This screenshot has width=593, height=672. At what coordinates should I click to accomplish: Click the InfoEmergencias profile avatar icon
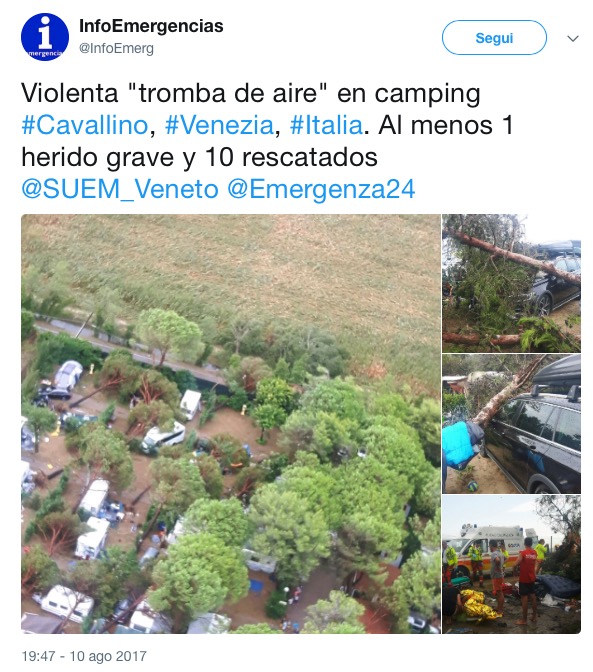45,37
